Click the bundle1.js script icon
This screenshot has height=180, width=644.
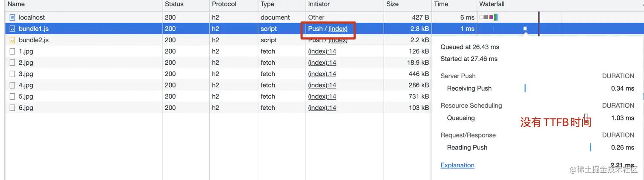(x=12, y=29)
